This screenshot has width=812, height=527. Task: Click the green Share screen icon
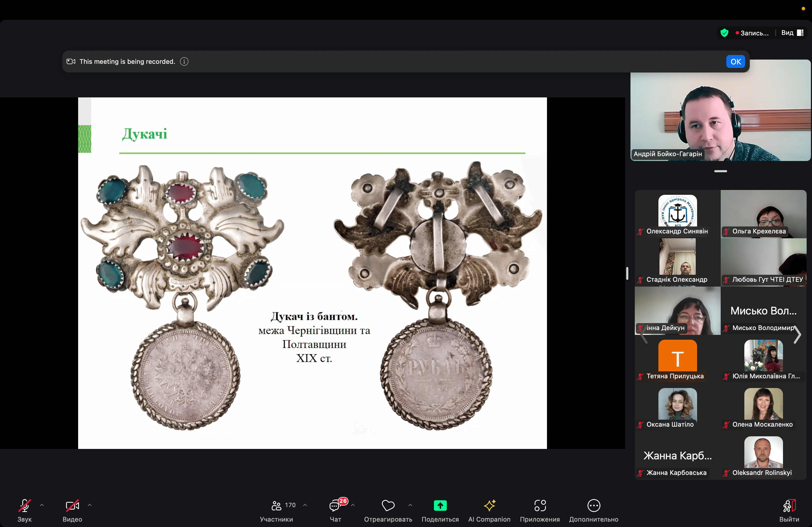click(440, 506)
